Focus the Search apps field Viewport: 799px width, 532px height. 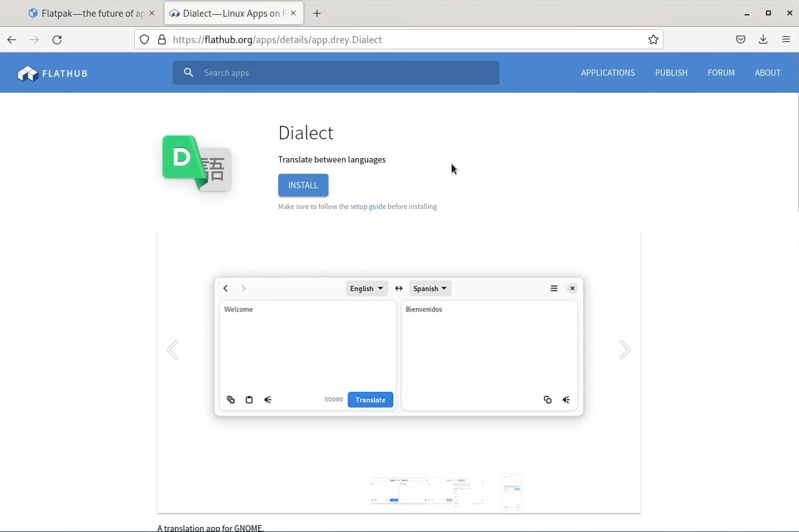click(x=336, y=73)
